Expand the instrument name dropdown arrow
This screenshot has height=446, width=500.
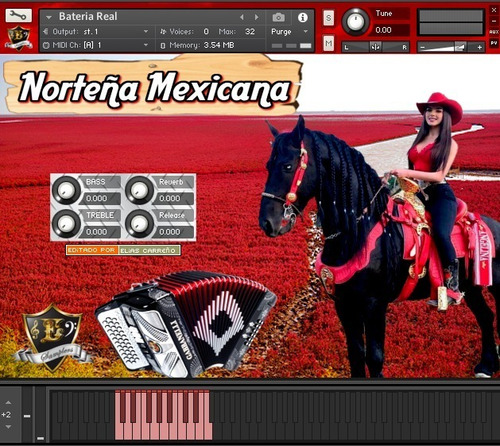[x=49, y=17]
